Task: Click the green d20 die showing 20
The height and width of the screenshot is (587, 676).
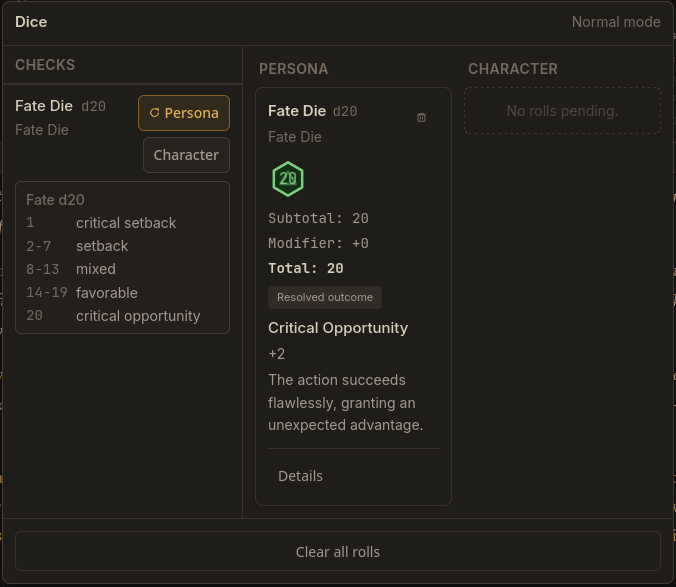Action: pyautogui.click(x=288, y=179)
